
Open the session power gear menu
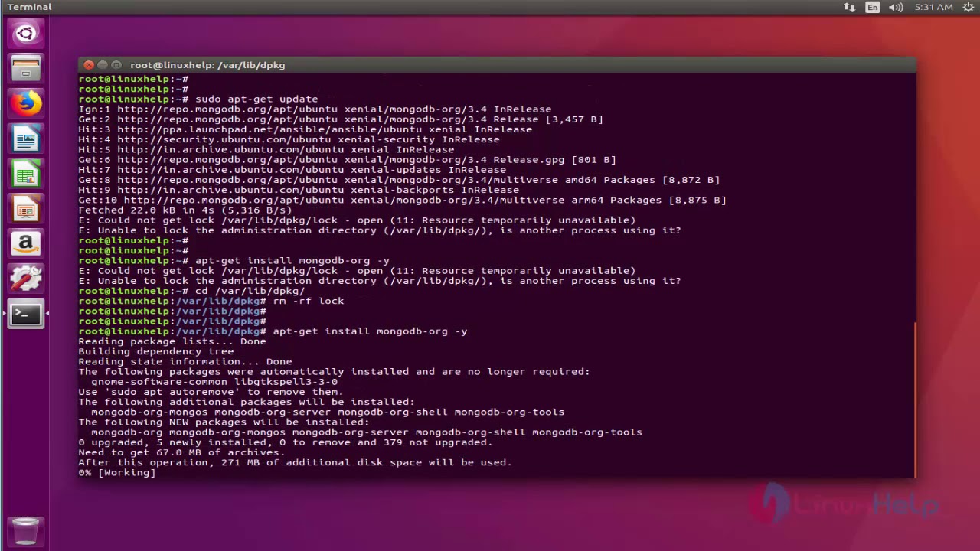[x=969, y=7]
